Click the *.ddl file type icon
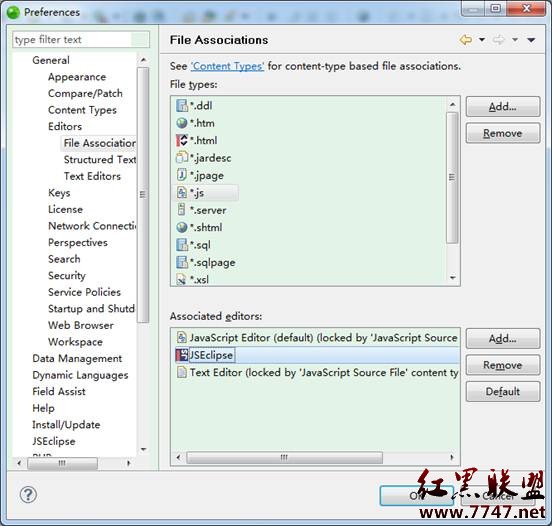This screenshot has height=526, width=552. pos(182,106)
